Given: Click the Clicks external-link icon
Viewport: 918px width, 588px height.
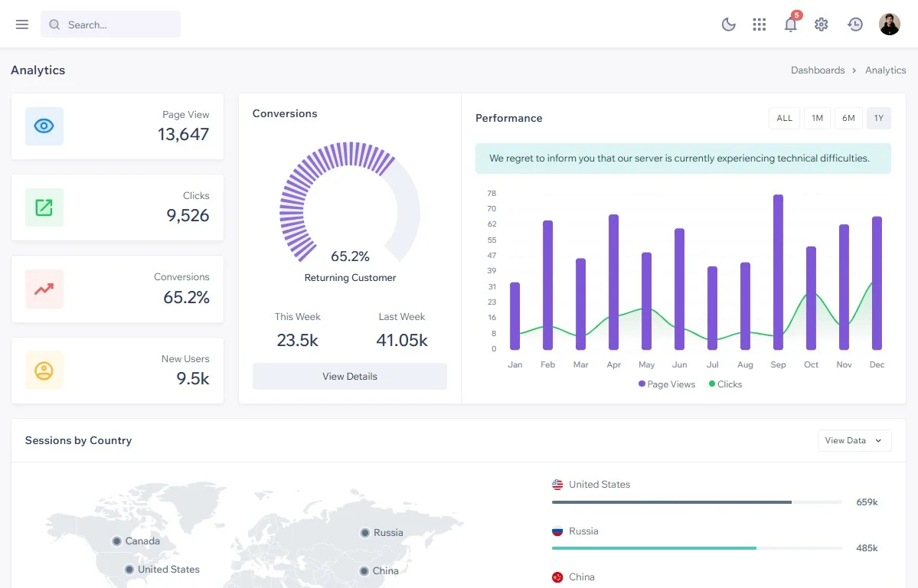Looking at the screenshot, I should 44,207.
